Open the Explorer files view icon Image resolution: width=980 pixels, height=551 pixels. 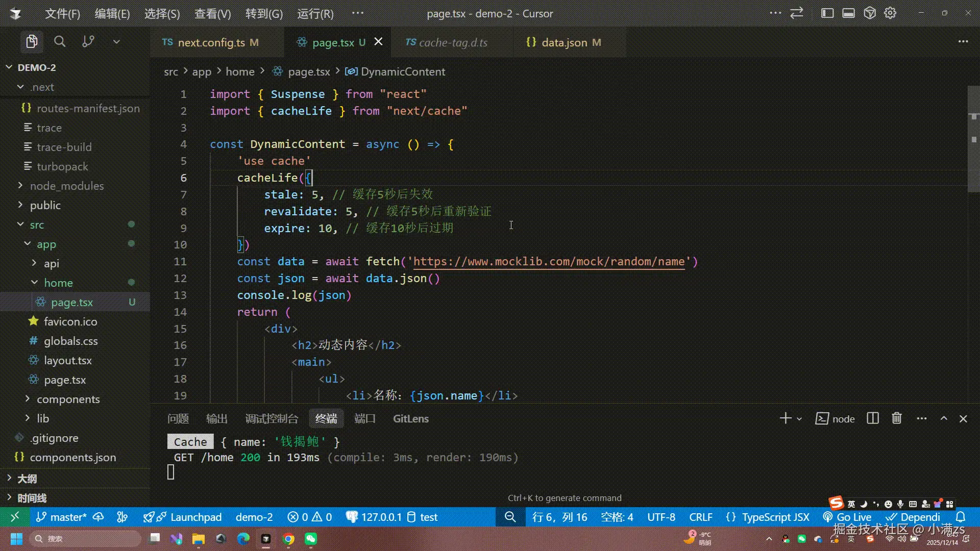(32, 42)
